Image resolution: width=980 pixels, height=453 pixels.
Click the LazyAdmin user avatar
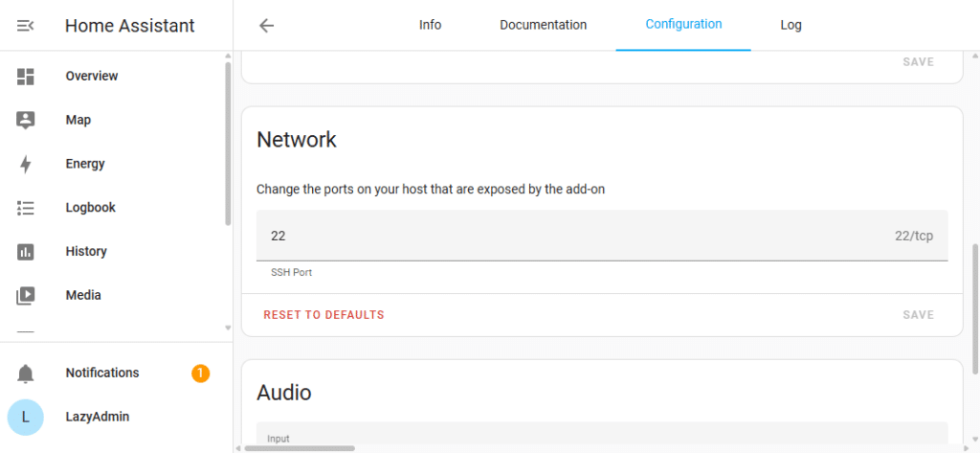tap(26, 418)
